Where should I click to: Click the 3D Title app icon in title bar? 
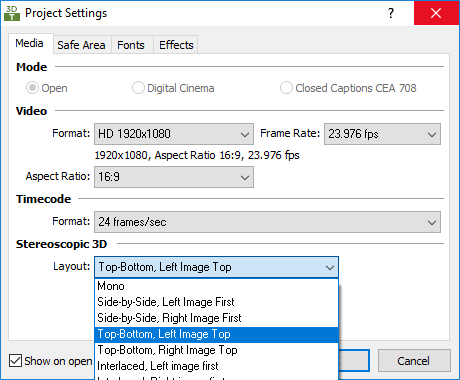pos(12,13)
